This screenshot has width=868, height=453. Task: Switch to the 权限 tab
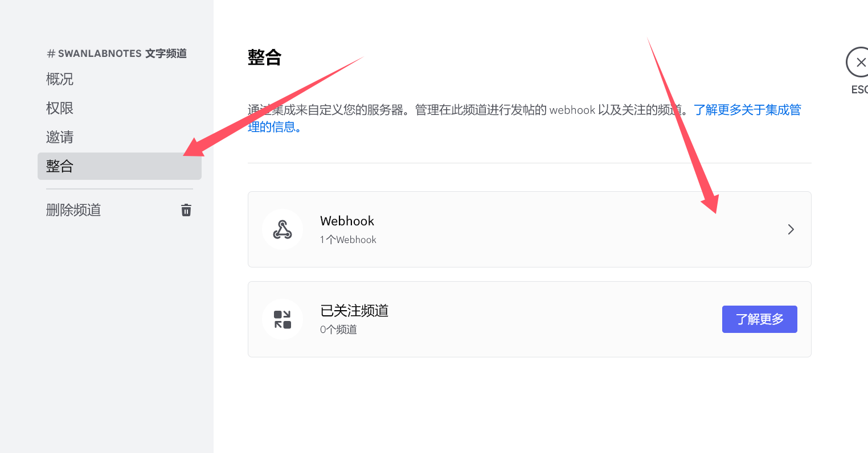point(60,108)
